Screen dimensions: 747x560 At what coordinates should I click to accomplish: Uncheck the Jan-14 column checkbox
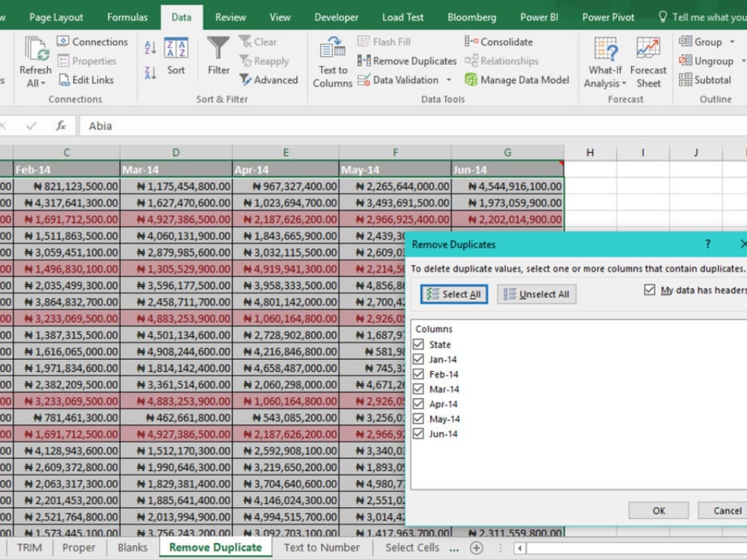419,359
